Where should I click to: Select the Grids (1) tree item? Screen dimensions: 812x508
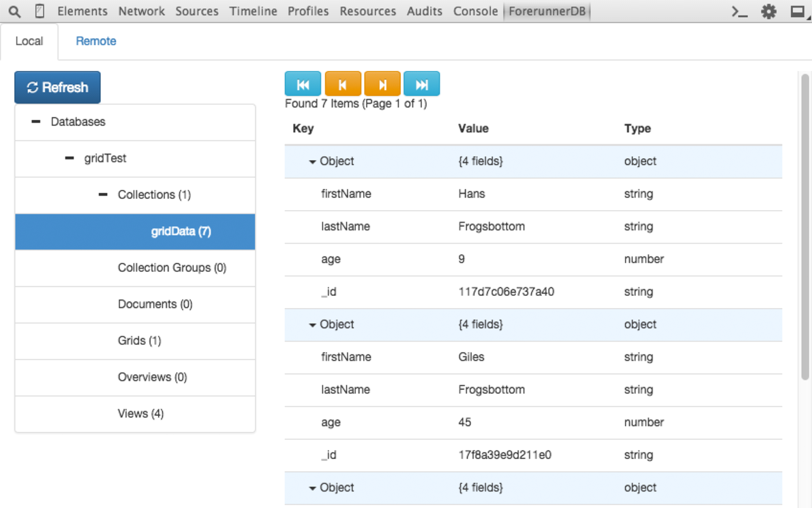click(x=135, y=341)
